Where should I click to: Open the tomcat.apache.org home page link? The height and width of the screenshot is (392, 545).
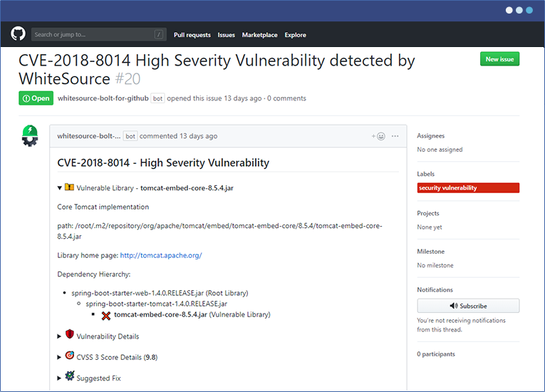161,255
